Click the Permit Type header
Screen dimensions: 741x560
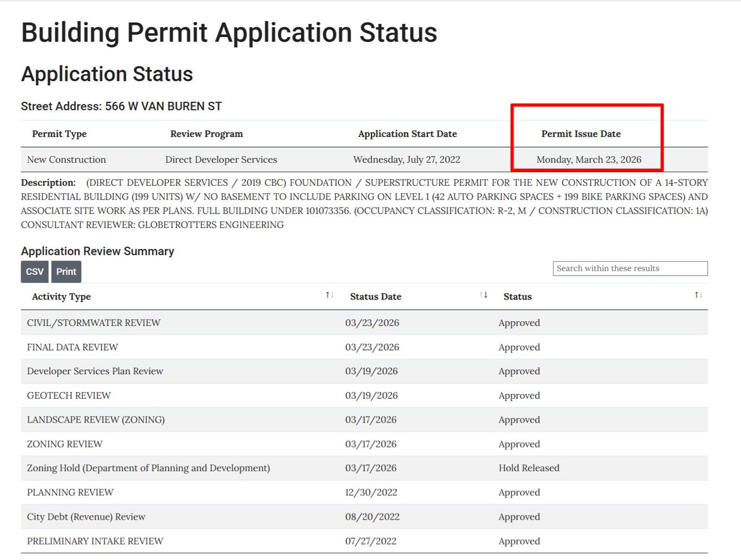coord(59,134)
